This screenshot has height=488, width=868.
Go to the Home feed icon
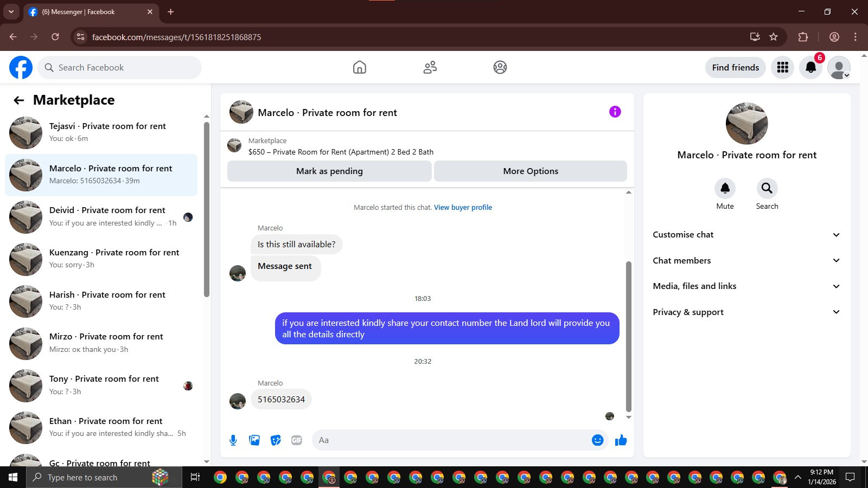(360, 67)
